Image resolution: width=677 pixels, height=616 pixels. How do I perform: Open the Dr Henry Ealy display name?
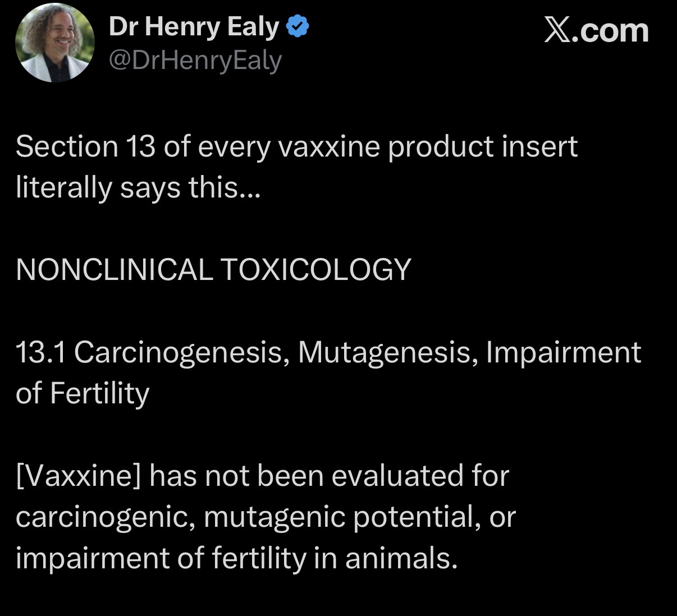[x=193, y=26]
